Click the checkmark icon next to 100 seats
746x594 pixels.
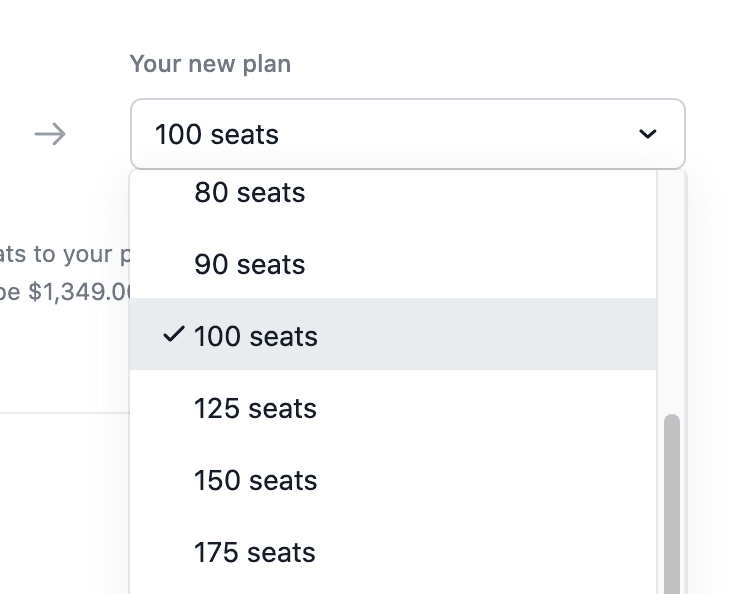pos(173,335)
